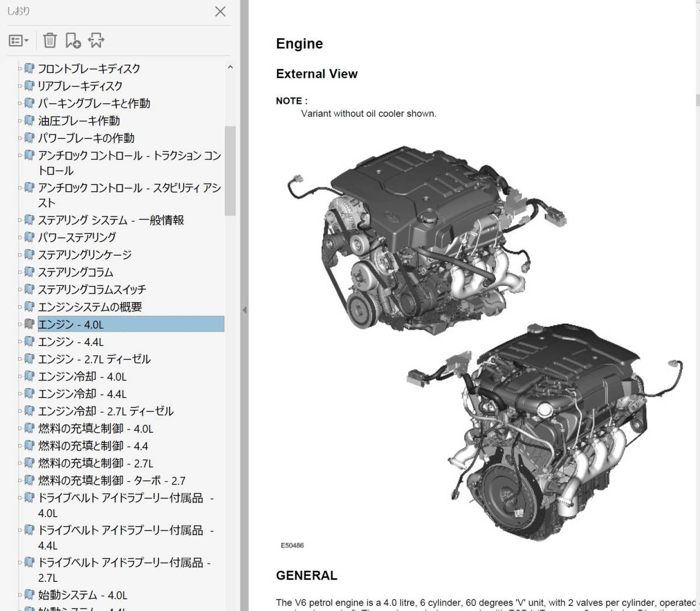Click bookmark ribbon icon beside リアブレーキディスク

pos(29,86)
